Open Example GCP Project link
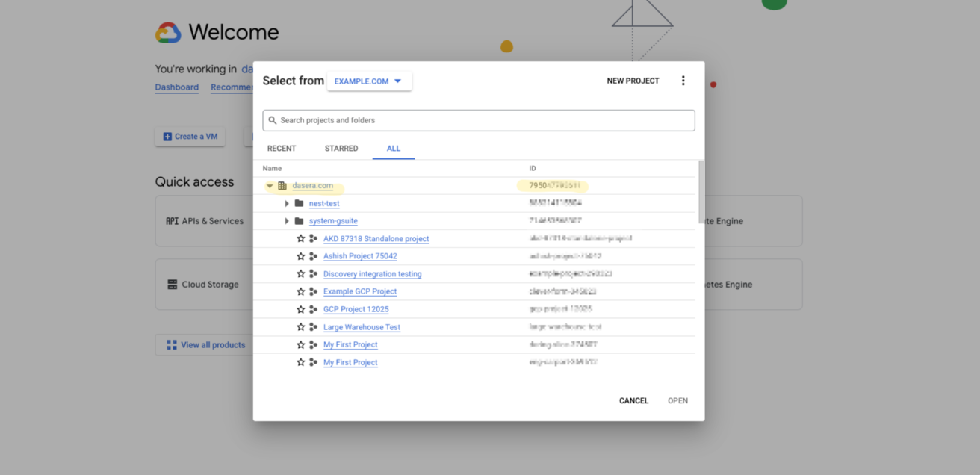Viewport: 980px width, 475px height. [x=360, y=291]
